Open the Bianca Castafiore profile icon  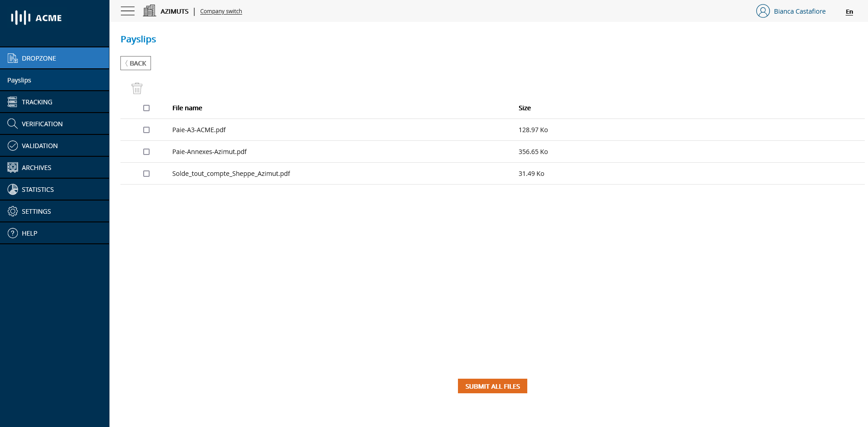pyautogui.click(x=762, y=11)
